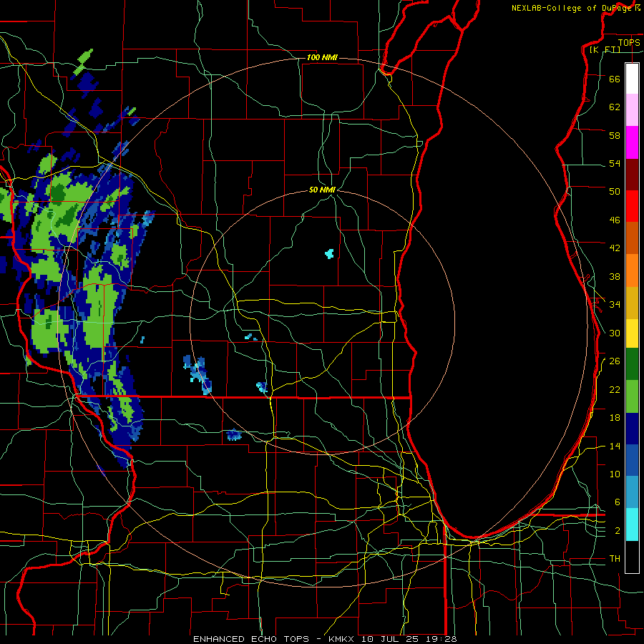The width and height of the screenshot is (644, 644).
Task: Click the 50 NMI range ring label
Action: (322, 190)
